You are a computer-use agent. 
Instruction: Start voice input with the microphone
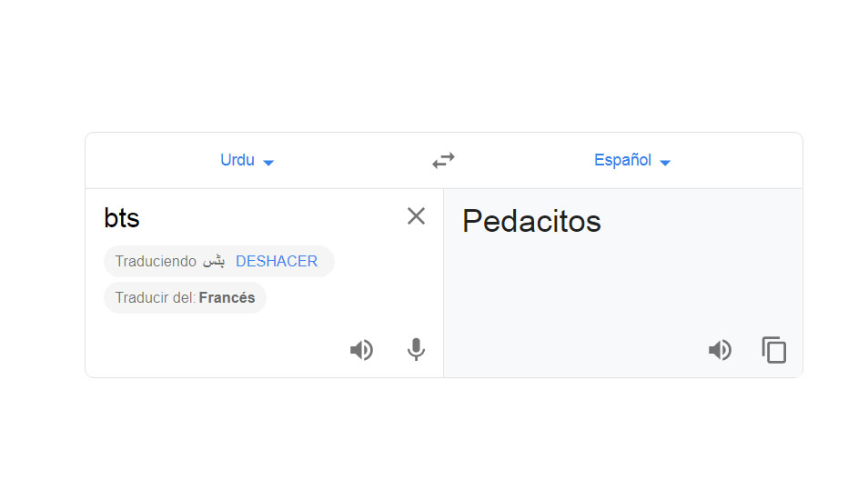(x=416, y=350)
